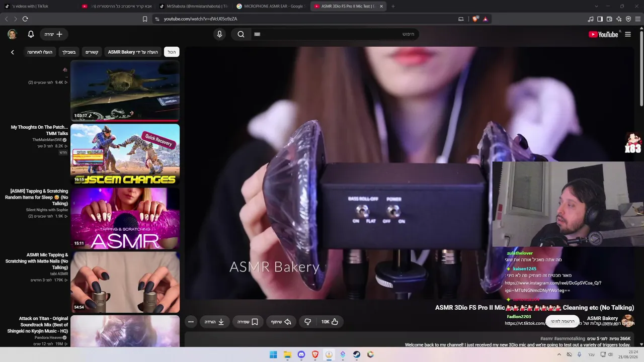Switch to the MICROPHONE ASMR EAR Google tab

click(270, 6)
